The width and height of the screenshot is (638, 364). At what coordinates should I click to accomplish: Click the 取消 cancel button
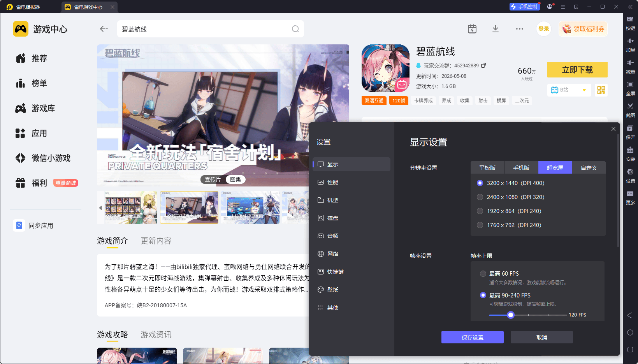(x=542, y=337)
